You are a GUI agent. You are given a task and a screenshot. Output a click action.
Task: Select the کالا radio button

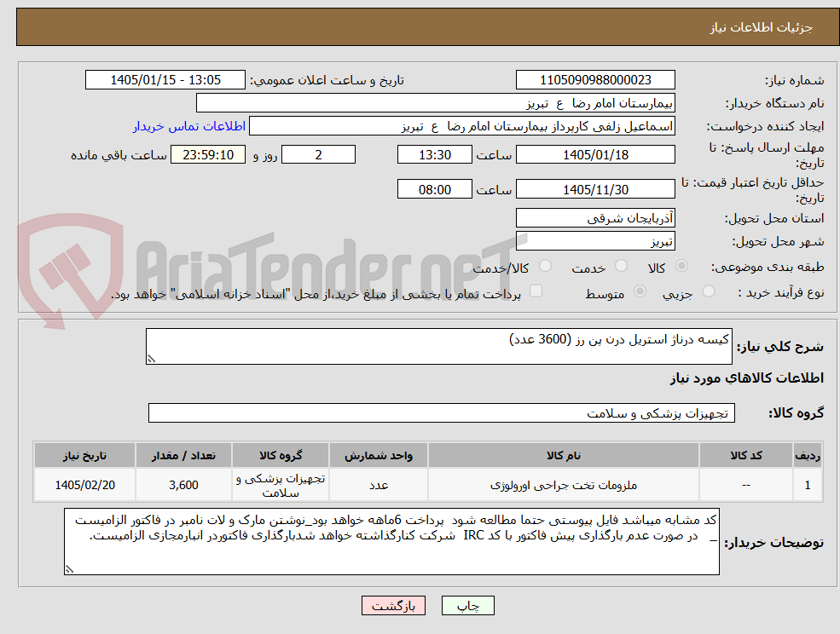pyautogui.click(x=682, y=266)
